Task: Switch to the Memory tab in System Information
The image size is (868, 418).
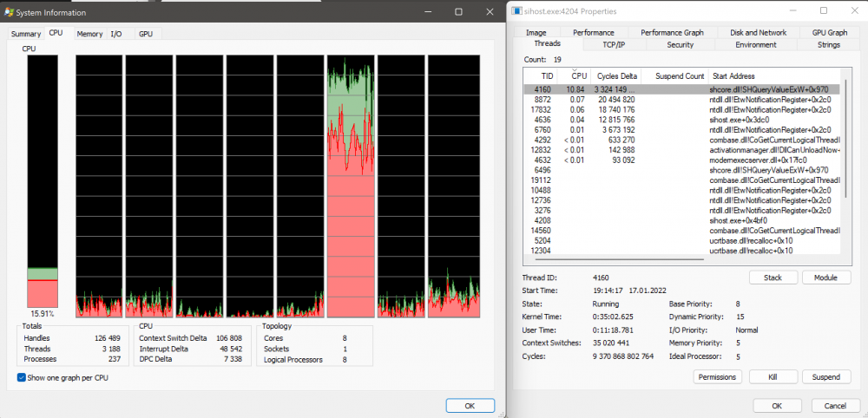Action: [x=89, y=34]
